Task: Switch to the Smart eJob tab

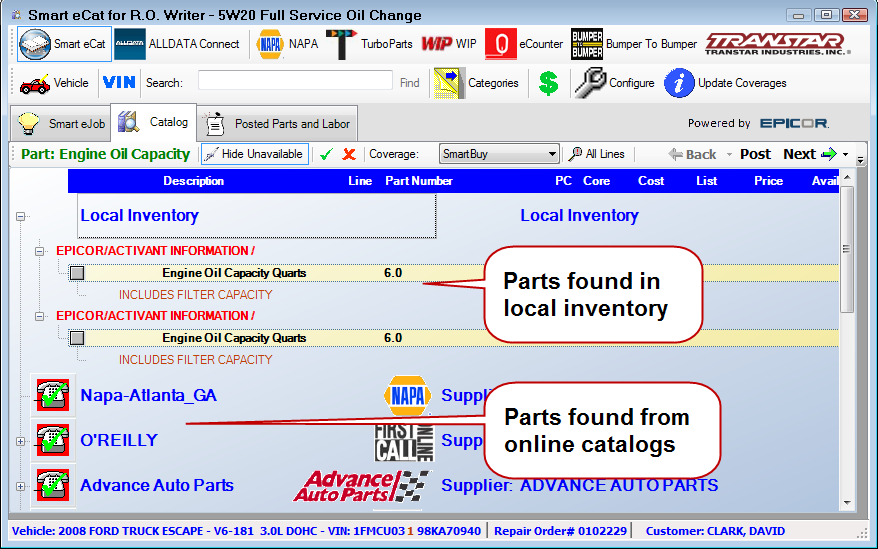Action: point(61,124)
